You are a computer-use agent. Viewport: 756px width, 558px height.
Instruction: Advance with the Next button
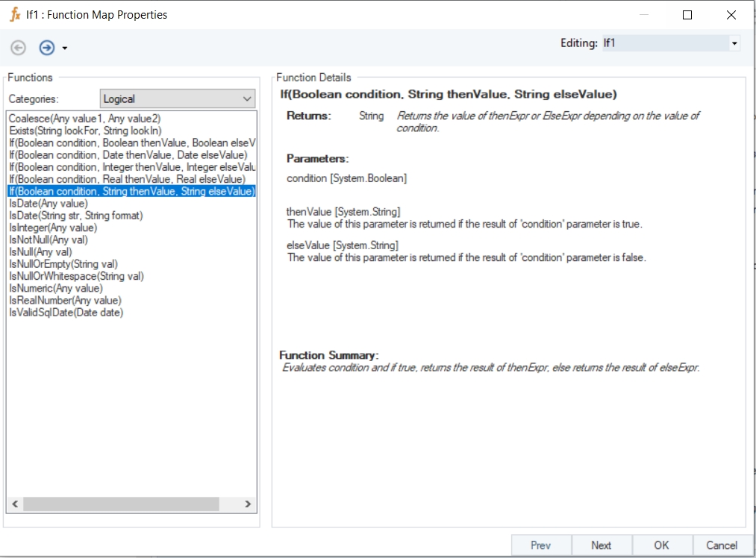click(x=602, y=545)
